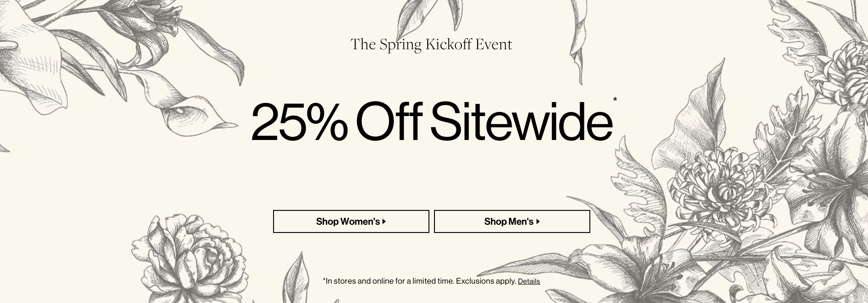This screenshot has width=868, height=303.
Task: Click the word "Spring" in the title
Action: point(400,45)
